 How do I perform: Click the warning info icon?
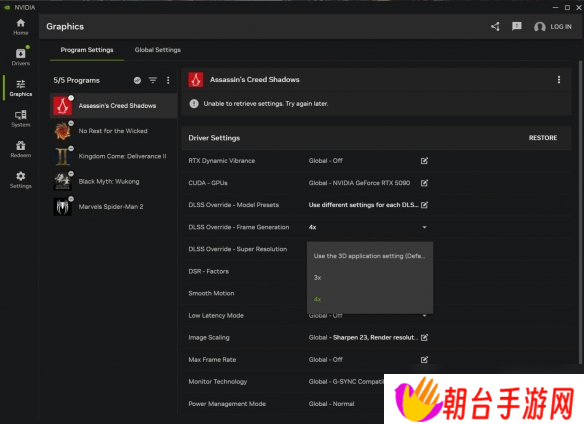pos(194,104)
